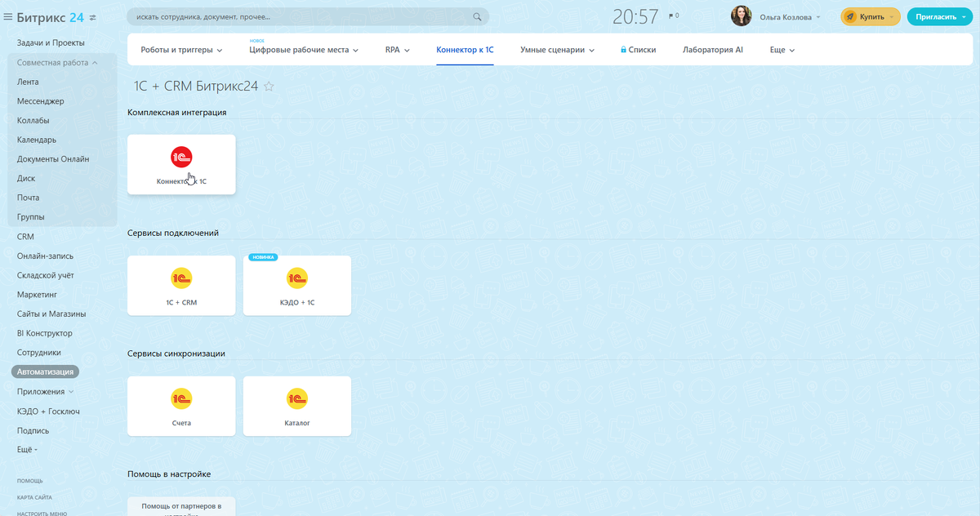Open Онлайн-запись in the sidebar
The height and width of the screenshot is (516, 980).
point(46,256)
